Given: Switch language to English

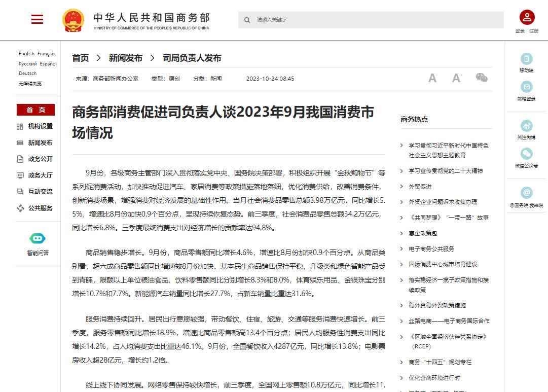Looking at the screenshot, I should pos(26,54).
